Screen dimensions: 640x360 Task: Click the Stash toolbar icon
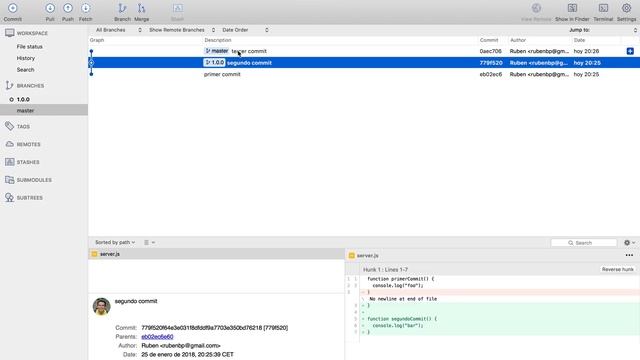pos(178,8)
